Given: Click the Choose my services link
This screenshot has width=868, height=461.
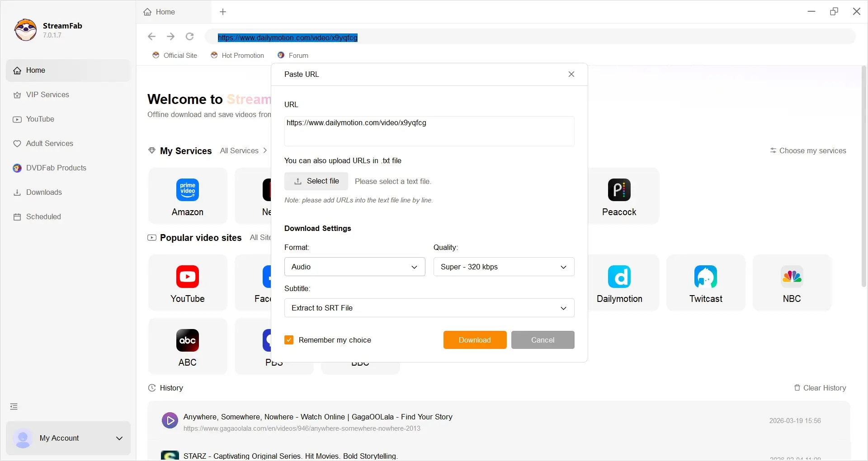Looking at the screenshot, I should point(808,151).
